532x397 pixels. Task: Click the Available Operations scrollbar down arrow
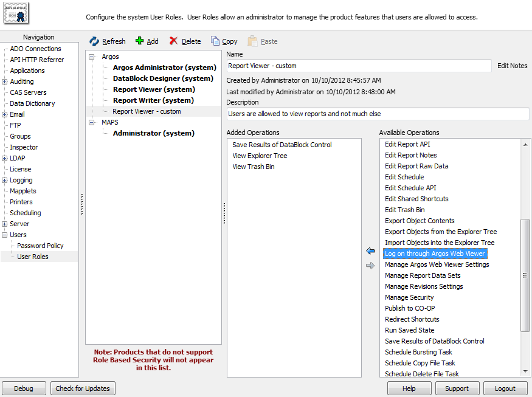click(x=525, y=371)
